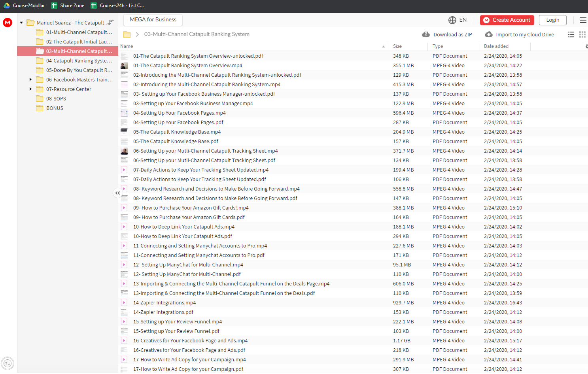Click video icon of 12- Setting Up ManyChat mp4

click(124, 265)
